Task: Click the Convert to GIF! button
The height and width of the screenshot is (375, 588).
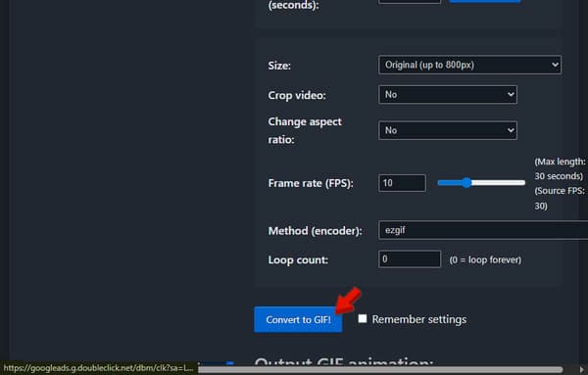Action: (298, 319)
